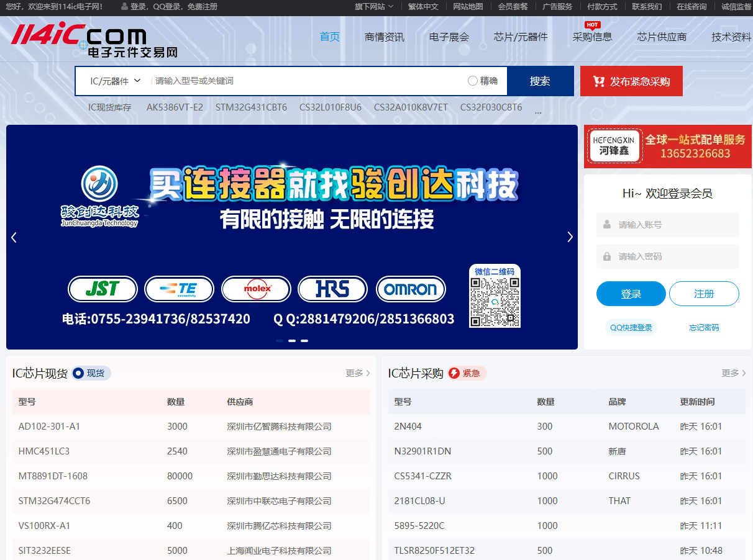The image size is (753, 560).
Task: Click the 请输入账号 username field
Action: coord(667,225)
